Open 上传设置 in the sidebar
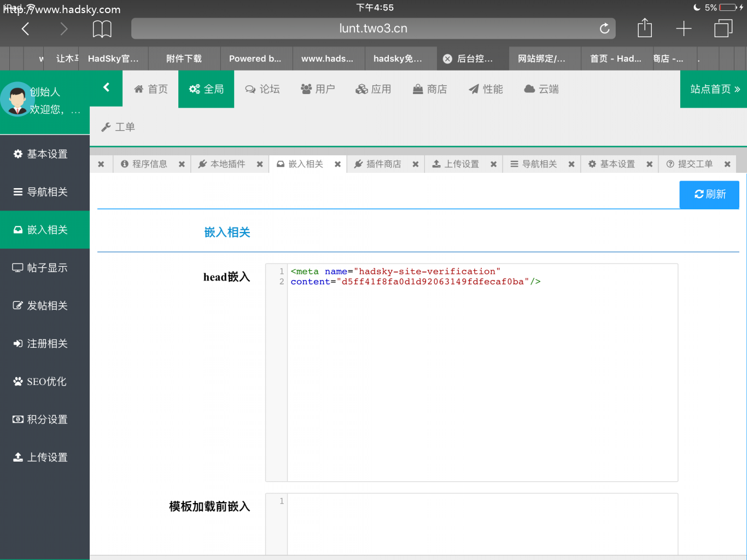The height and width of the screenshot is (560, 747). tap(45, 457)
